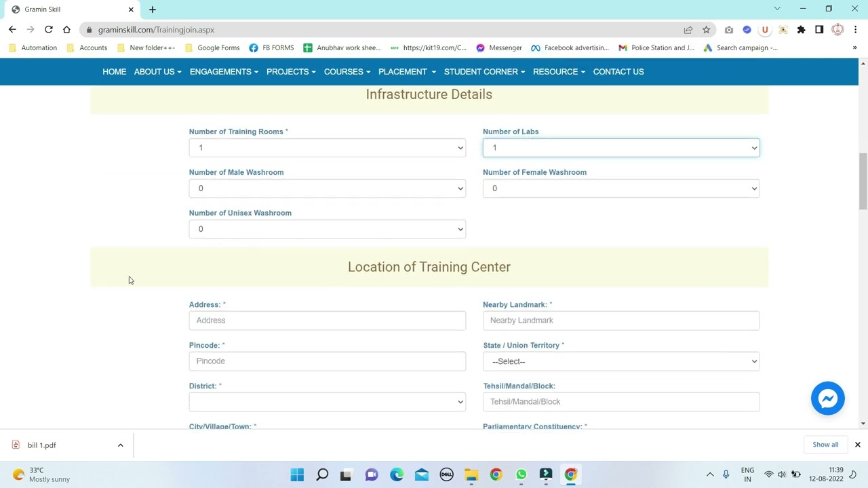Viewport: 868px width, 488px height.
Task: Expand the PROJECTS menu
Action: coord(291,72)
